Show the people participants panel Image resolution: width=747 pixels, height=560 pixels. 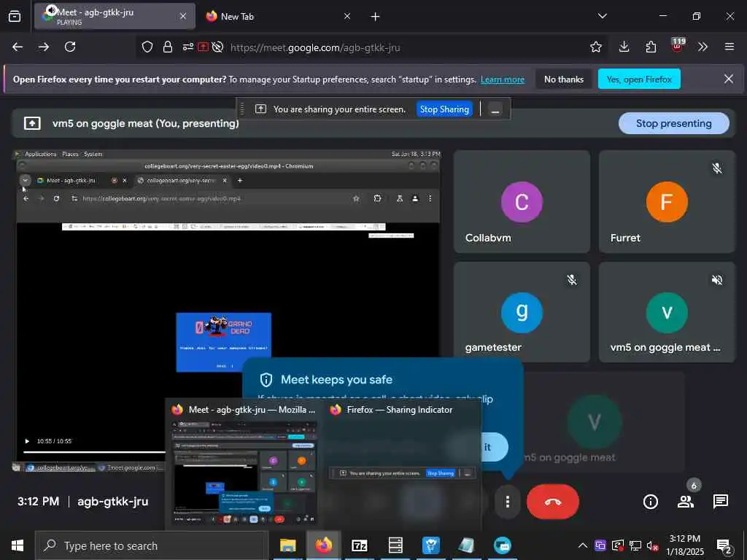tap(686, 502)
